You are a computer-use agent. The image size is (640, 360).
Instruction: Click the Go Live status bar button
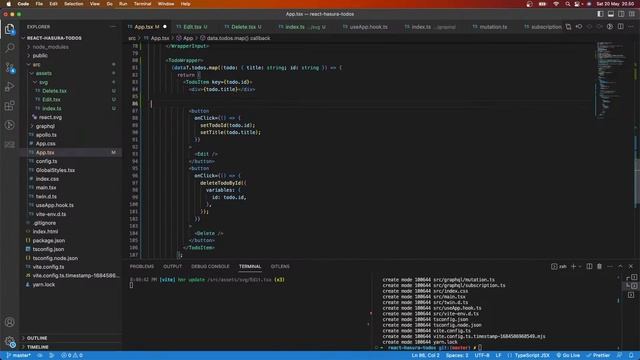pos(568,356)
